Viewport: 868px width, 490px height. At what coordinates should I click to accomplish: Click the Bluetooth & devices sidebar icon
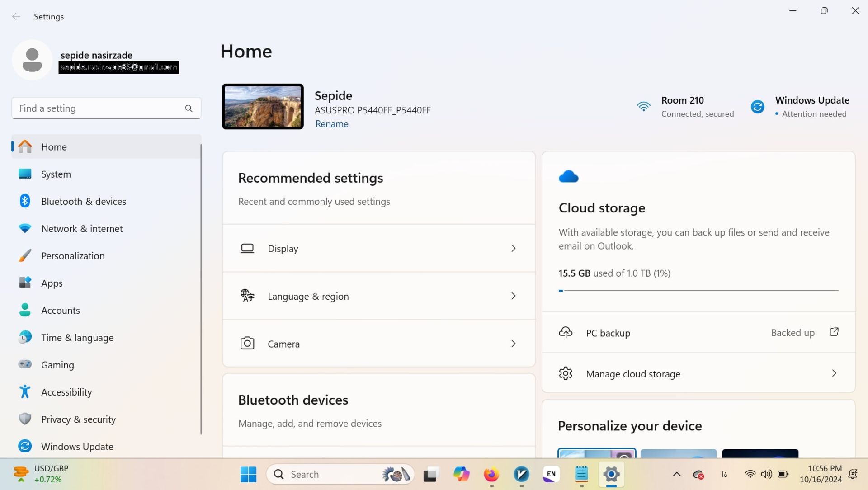coord(25,201)
